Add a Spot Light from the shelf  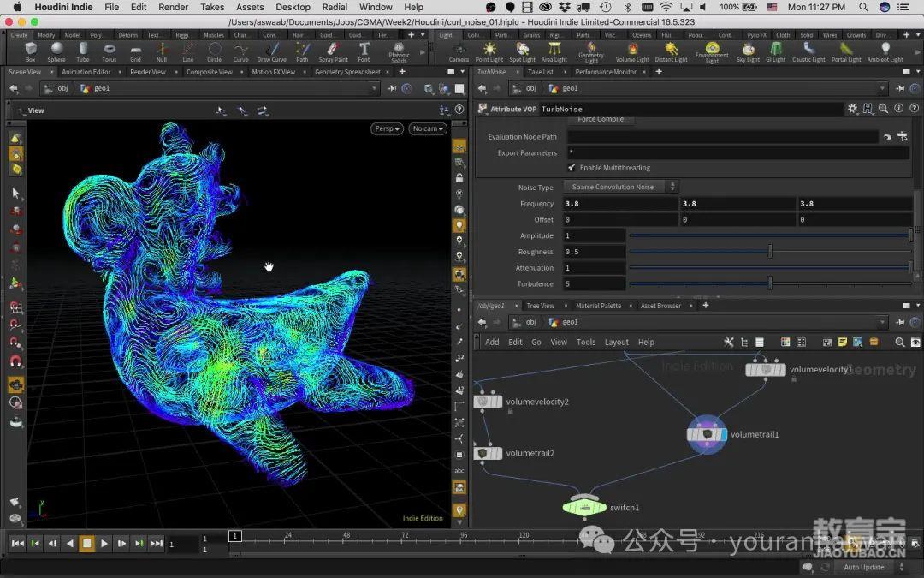tap(522, 51)
